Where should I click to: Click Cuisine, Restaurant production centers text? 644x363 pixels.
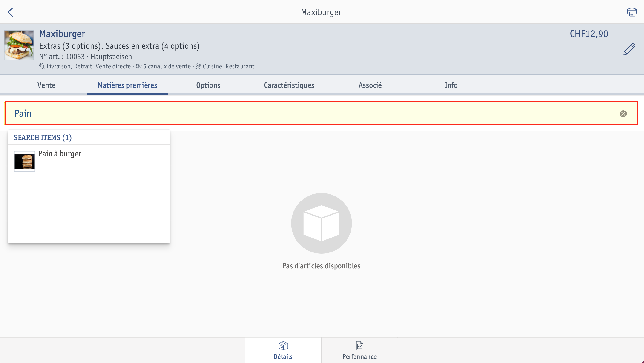[x=228, y=66]
